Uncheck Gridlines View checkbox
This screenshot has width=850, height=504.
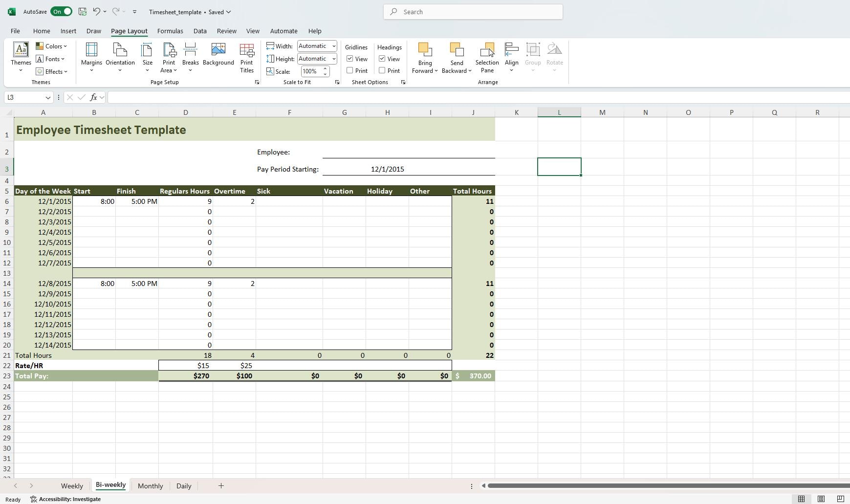[350, 59]
